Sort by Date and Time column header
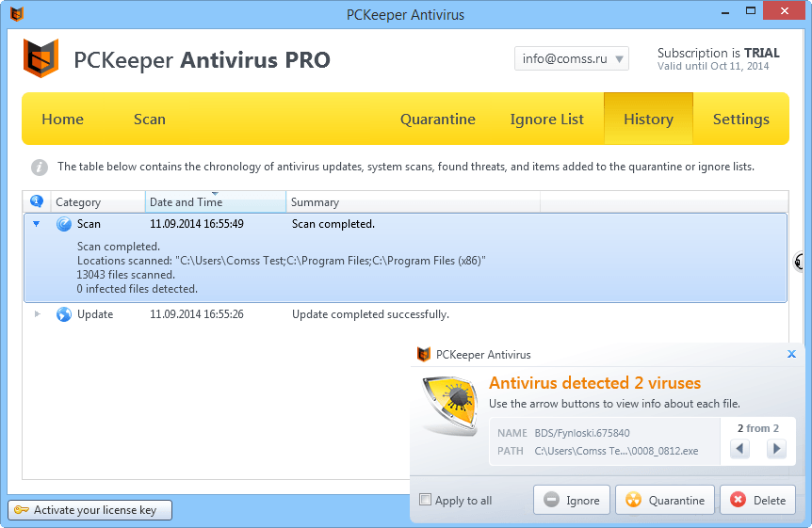The height and width of the screenshot is (528, 812). (x=216, y=201)
